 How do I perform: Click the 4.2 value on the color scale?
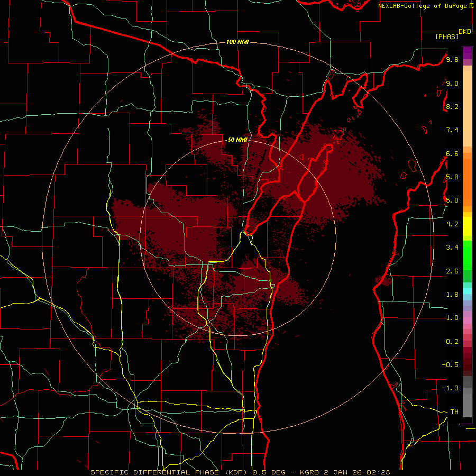click(452, 224)
